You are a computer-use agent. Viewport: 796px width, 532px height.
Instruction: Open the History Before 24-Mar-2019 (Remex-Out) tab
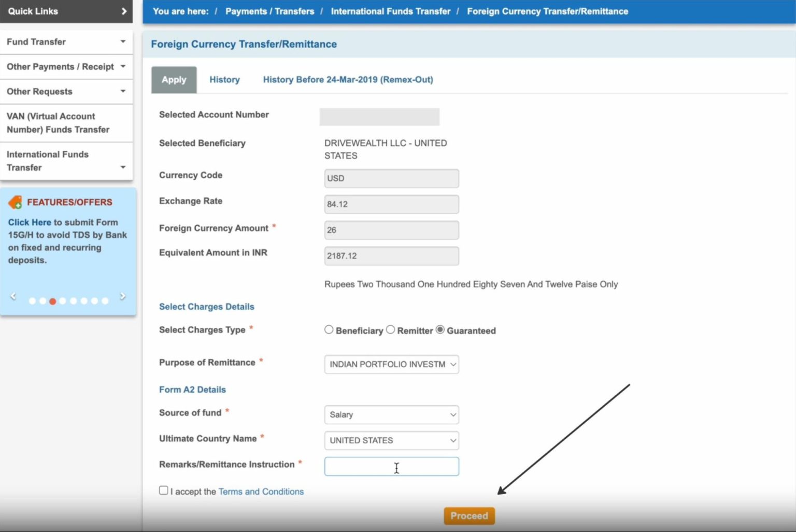(348, 79)
